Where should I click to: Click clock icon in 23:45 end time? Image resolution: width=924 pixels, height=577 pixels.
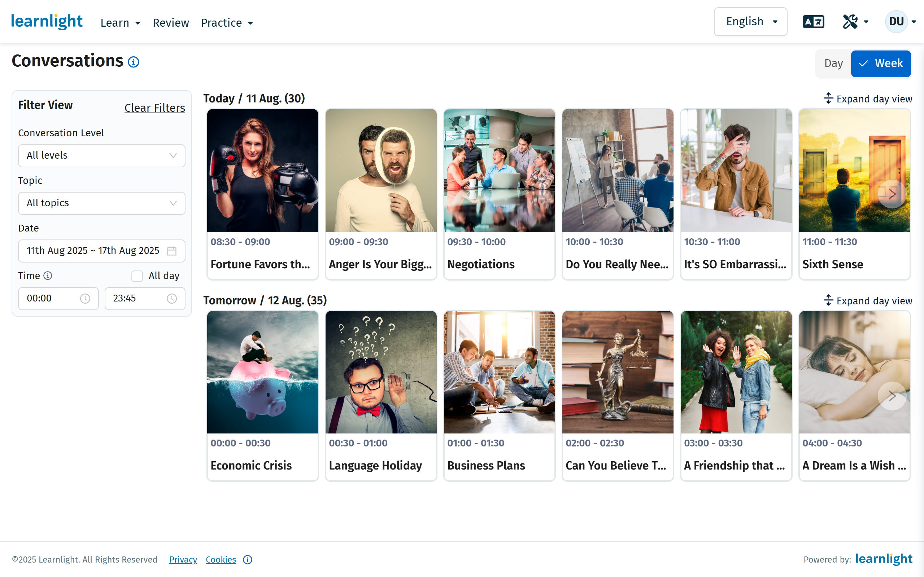172,299
